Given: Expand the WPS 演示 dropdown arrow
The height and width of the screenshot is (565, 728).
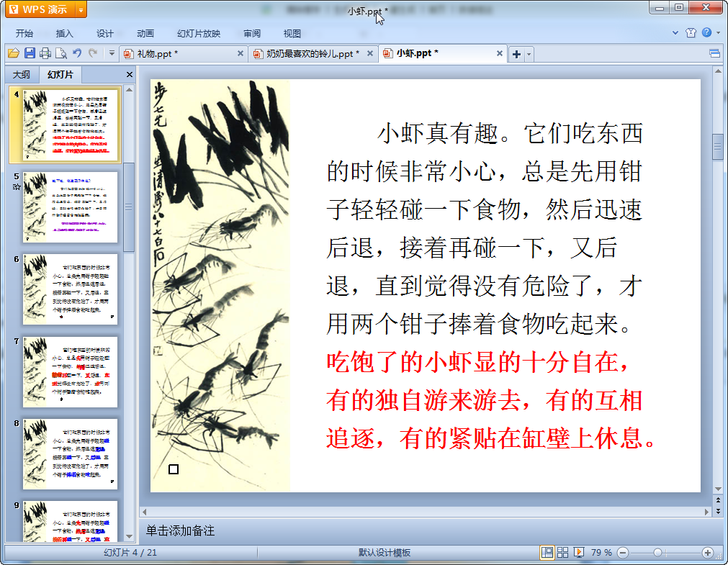Looking at the screenshot, I should [x=81, y=9].
